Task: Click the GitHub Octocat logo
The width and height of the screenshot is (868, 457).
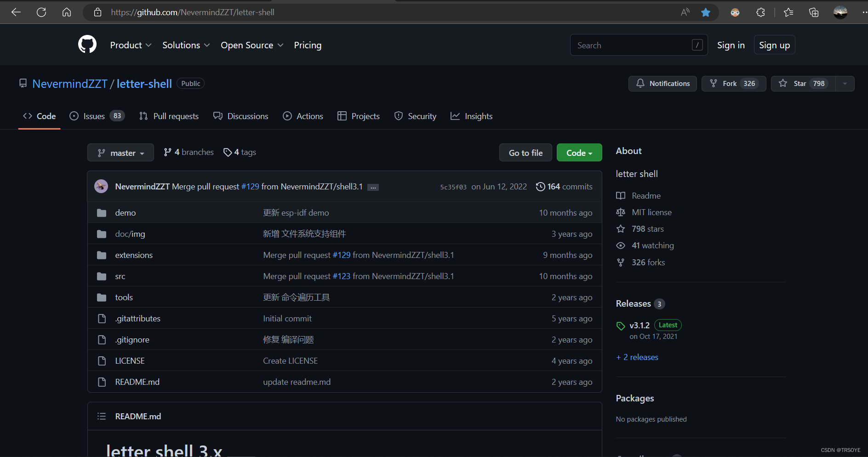Action: [x=87, y=45]
